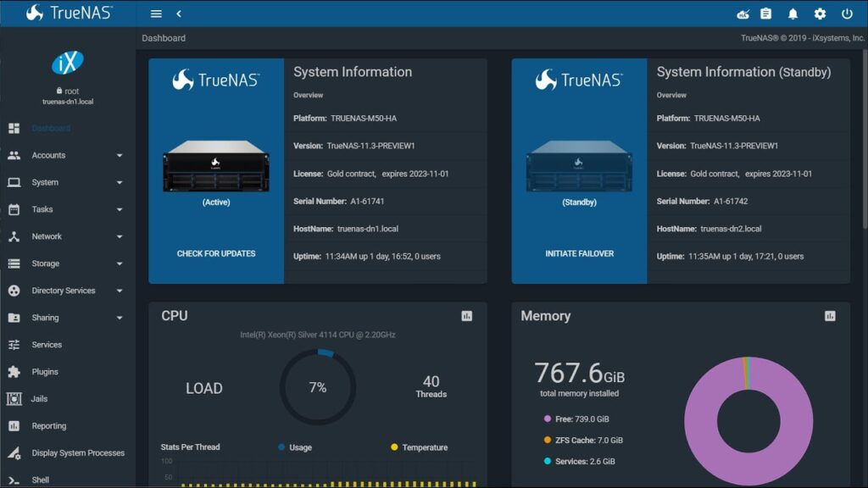Expand the Sharing sidebar menu
Viewport: 868px width, 488px height.
(x=44, y=318)
